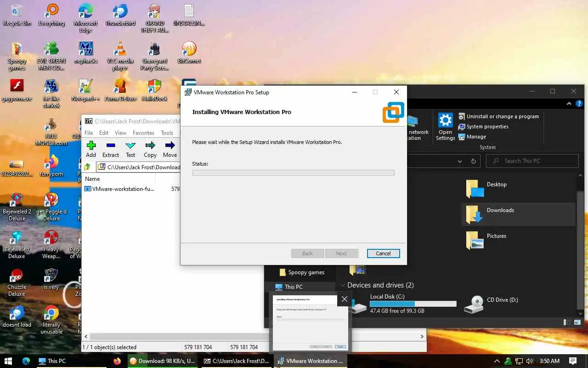The image size is (588, 368).
Task: Select the Spoopy games desktop folder
Action: pyautogui.click(x=17, y=56)
